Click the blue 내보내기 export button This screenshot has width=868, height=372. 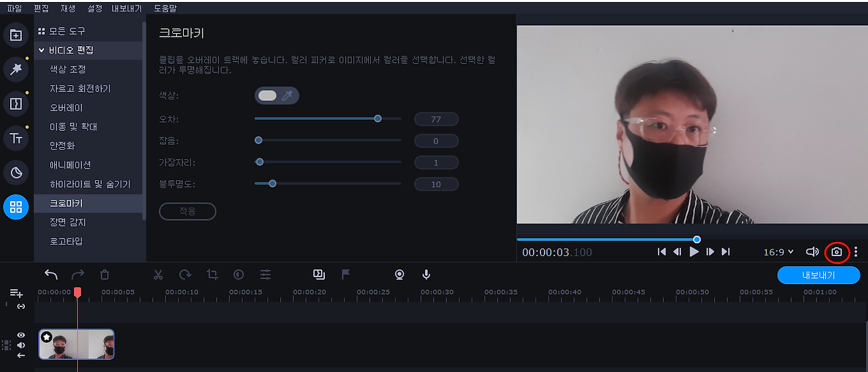click(818, 275)
